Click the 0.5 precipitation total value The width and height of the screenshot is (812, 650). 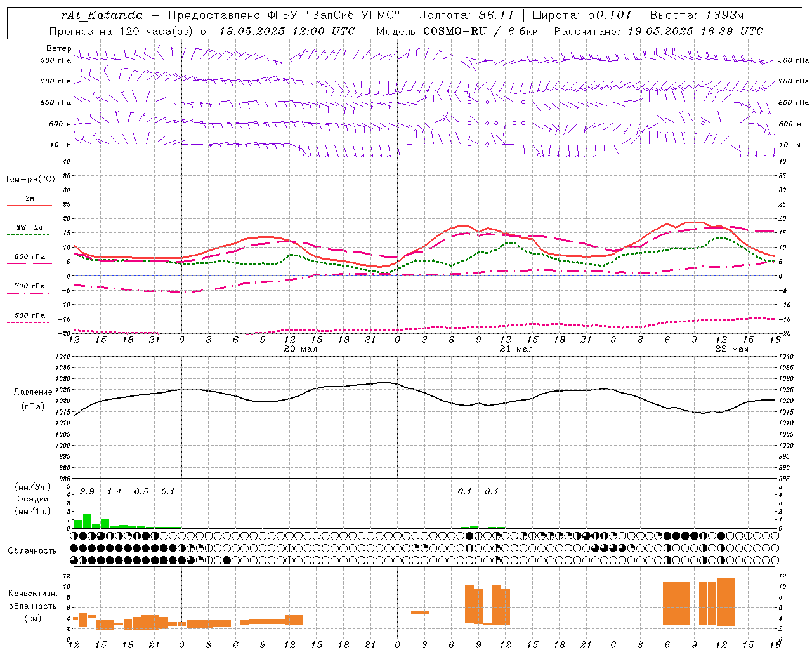click(141, 491)
